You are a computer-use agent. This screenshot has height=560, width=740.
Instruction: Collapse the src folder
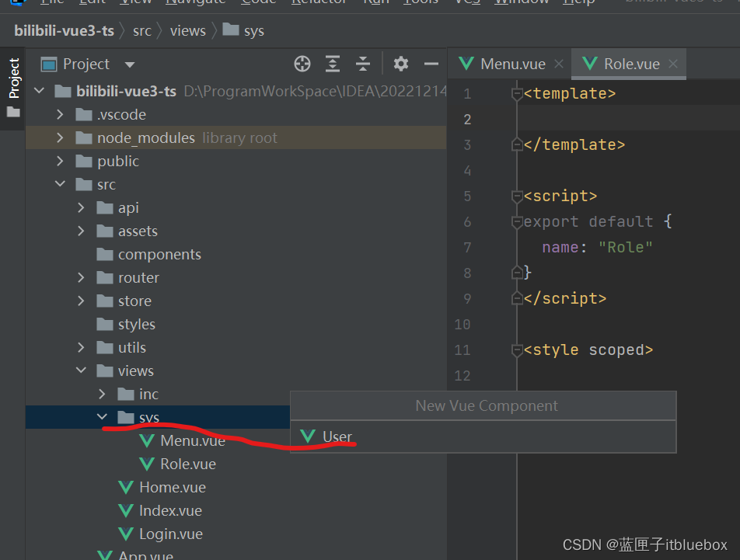tap(60, 184)
